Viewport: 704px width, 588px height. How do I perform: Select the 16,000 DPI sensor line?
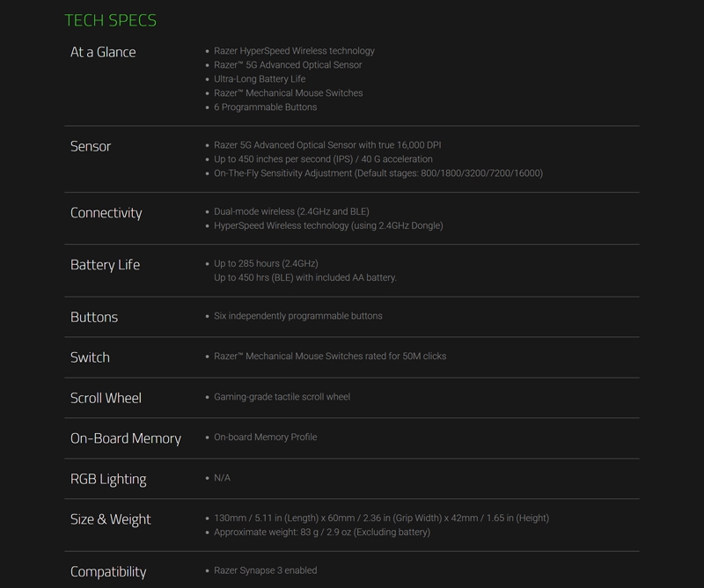(327, 145)
